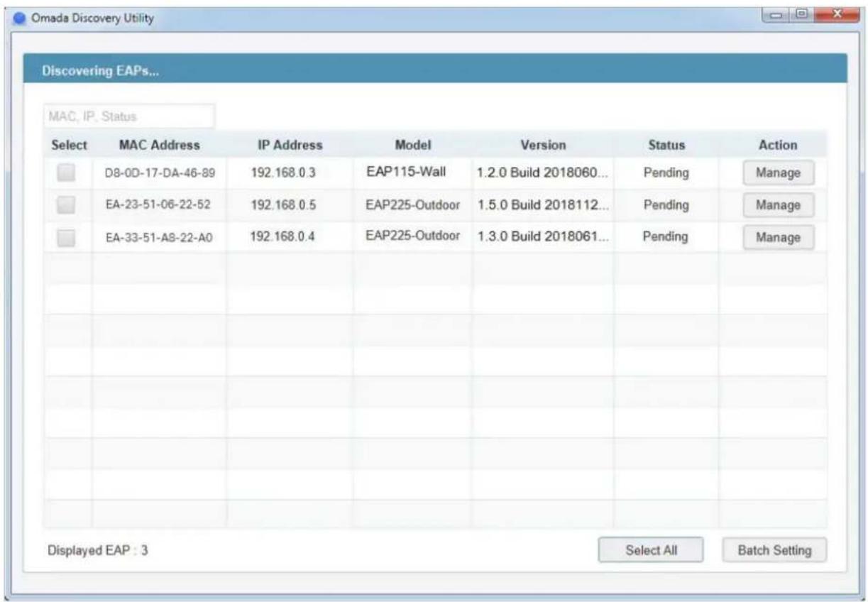Focus the MAC, IP, Status search field

(x=128, y=116)
